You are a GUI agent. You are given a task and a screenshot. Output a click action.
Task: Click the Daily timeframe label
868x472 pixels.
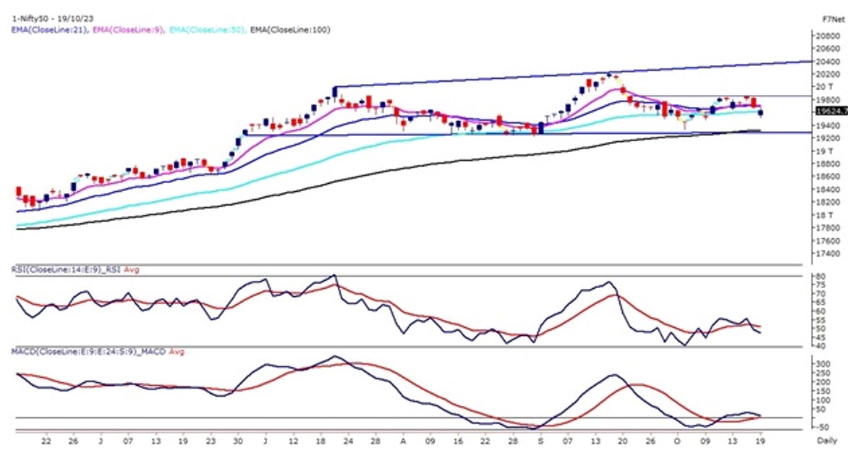(827, 441)
